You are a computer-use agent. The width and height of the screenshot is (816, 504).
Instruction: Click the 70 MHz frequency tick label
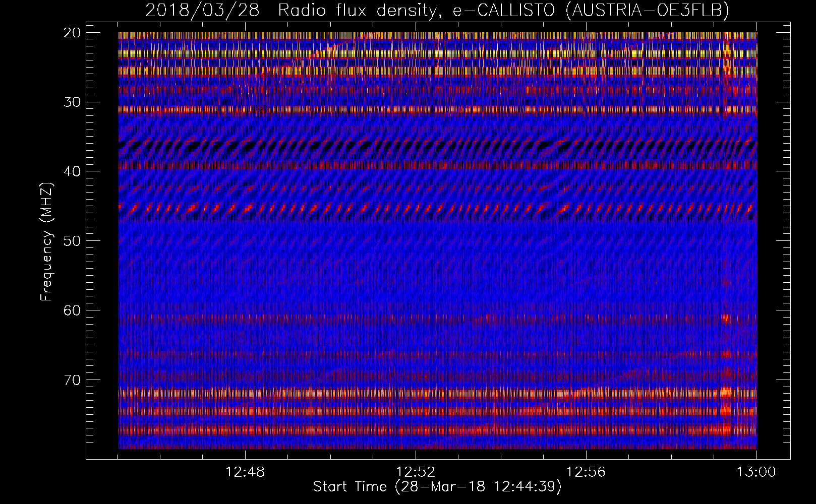point(72,380)
